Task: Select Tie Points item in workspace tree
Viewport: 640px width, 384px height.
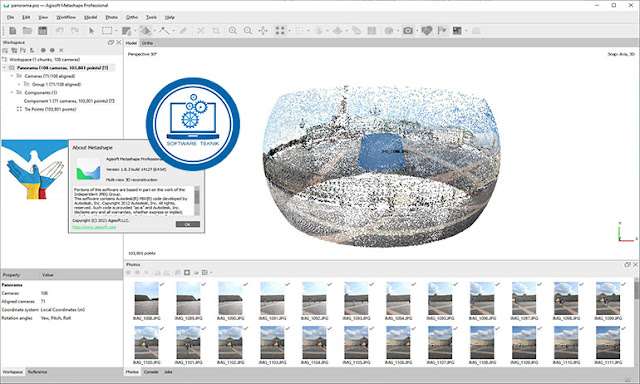Action: pyautogui.click(x=50, y=109)
